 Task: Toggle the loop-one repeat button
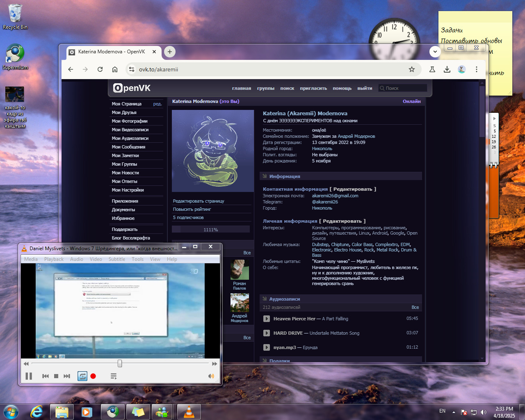[82, 376]
